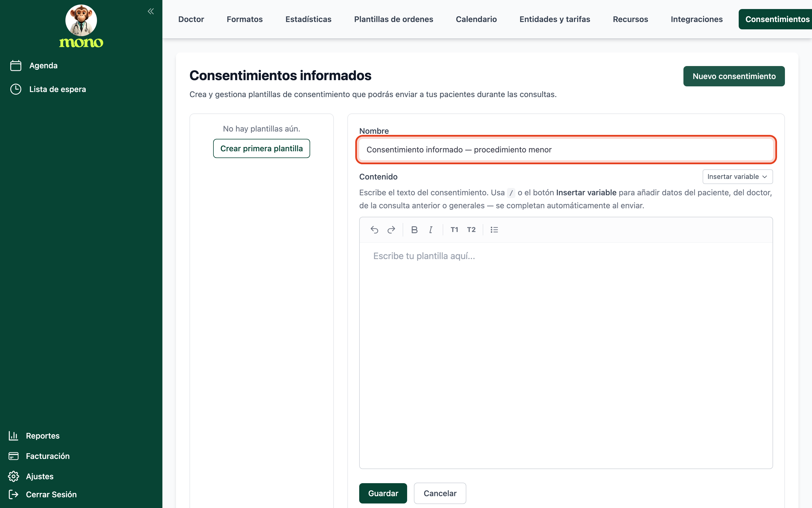Click the Agenda calendar icon
This screenshot has width=812, height=508.
coord(16,65)
